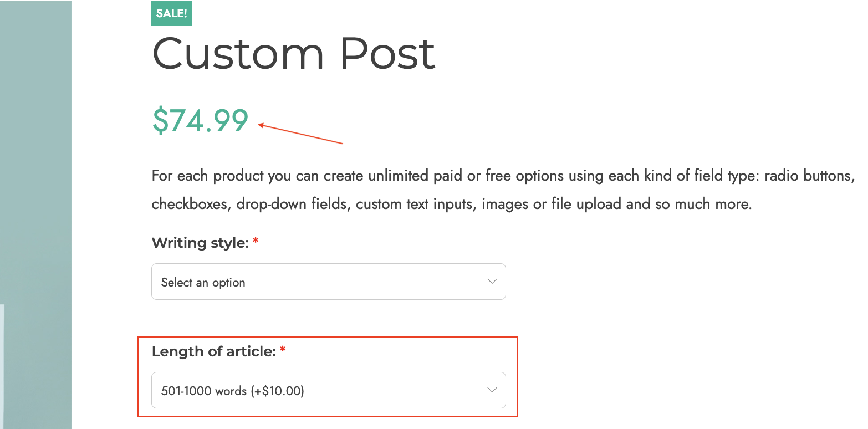Click the red asterisk beside Writing style
The width and height of the screenshot is (868, 429).
(256, 242)
